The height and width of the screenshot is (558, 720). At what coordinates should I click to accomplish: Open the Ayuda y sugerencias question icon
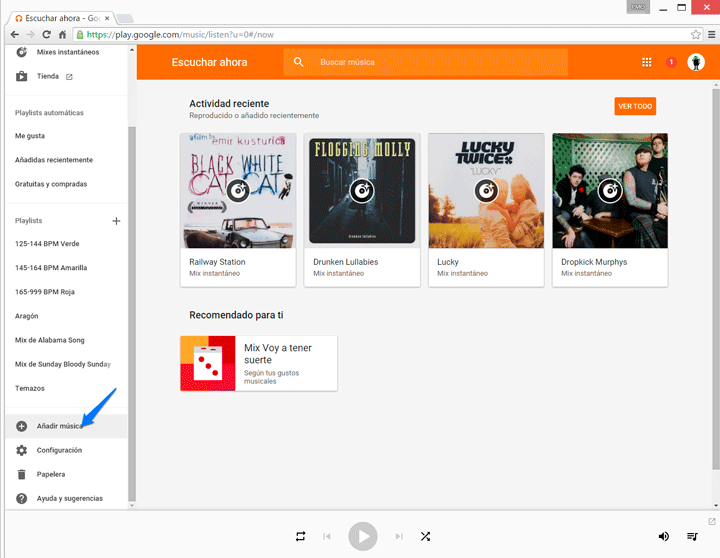pyautogui.click(x=22, y=498)
